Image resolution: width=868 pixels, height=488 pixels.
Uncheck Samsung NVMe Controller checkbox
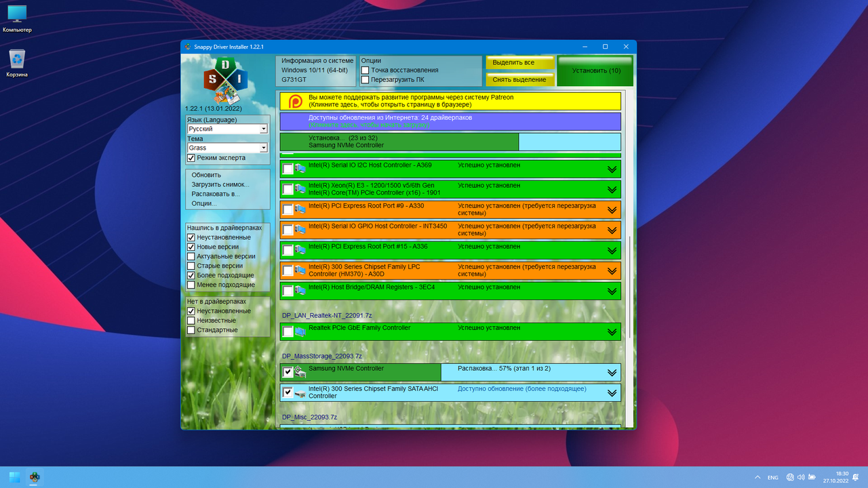(x=288, y=372)
